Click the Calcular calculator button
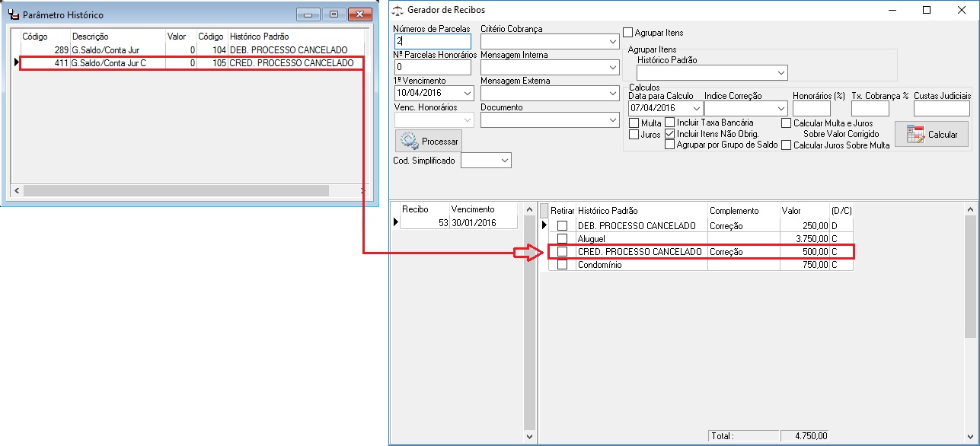 pos(931,134)
